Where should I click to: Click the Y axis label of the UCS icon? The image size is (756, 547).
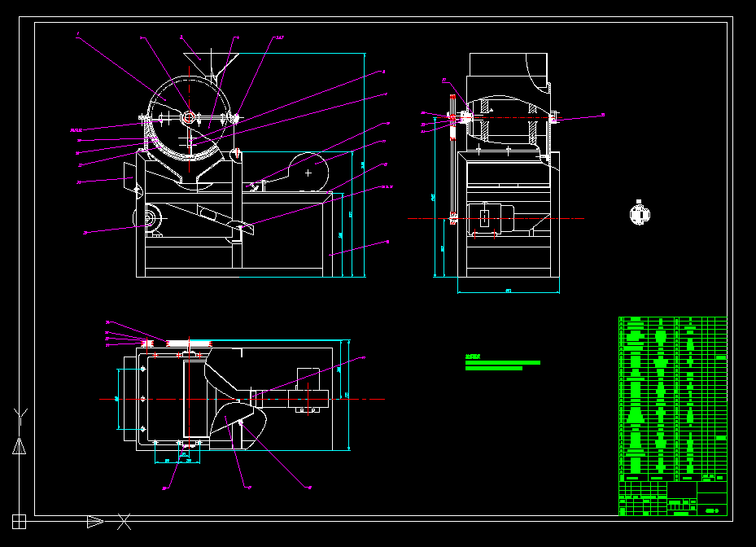[20, 417]
